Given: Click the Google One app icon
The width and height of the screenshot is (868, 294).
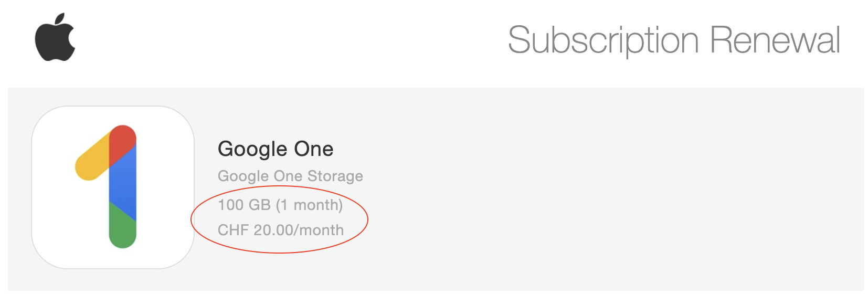Looking at the screenshot, I should [x=112, y=187].
